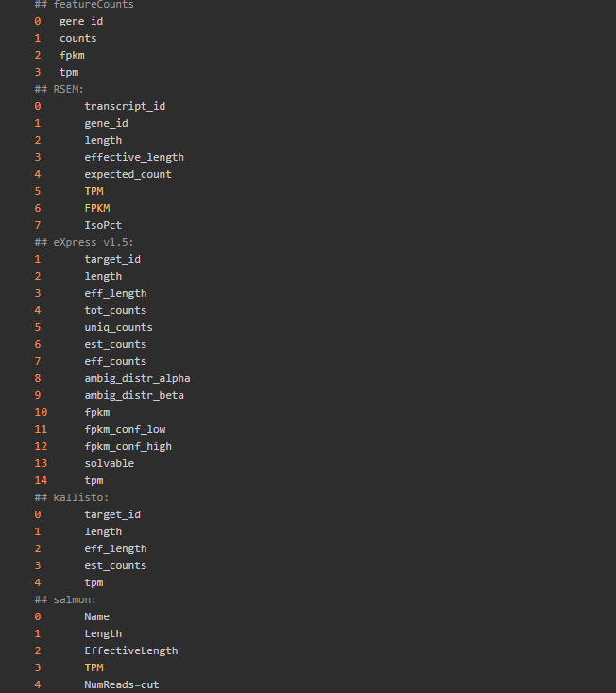The image size is (616, 693).
Task: Select the '## kallisto:' comment header
Action: pos(72,497)
